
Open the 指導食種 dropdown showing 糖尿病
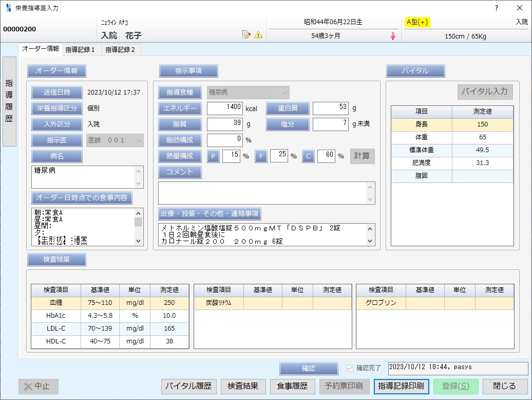click(248, 93)
